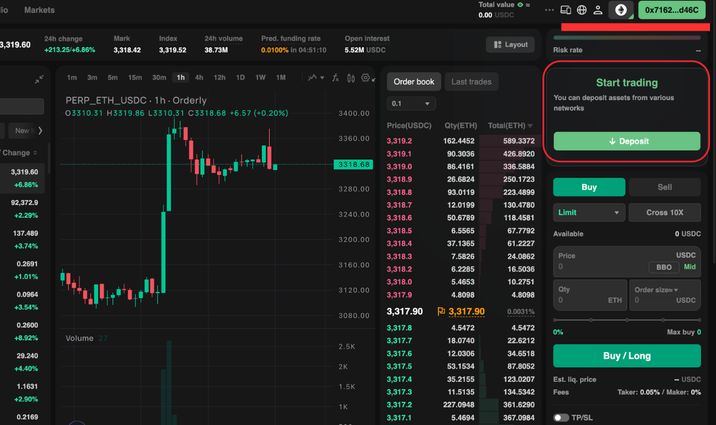Open the language globe icon
716x425 pixels.
(x=583, y=10)
